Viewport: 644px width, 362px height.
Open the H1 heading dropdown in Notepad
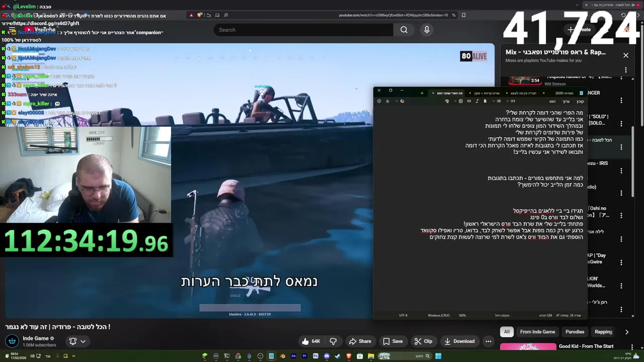pos(511,101)
